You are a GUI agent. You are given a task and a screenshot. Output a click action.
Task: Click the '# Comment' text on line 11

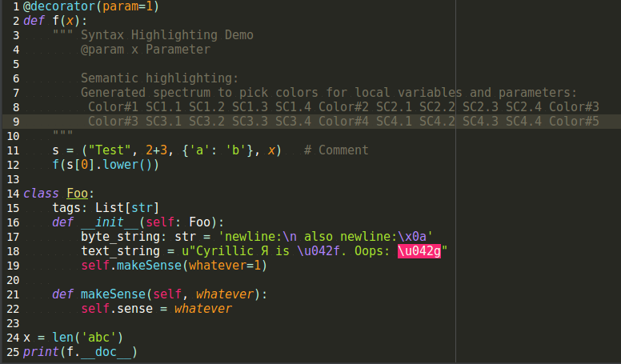point(336,150)
